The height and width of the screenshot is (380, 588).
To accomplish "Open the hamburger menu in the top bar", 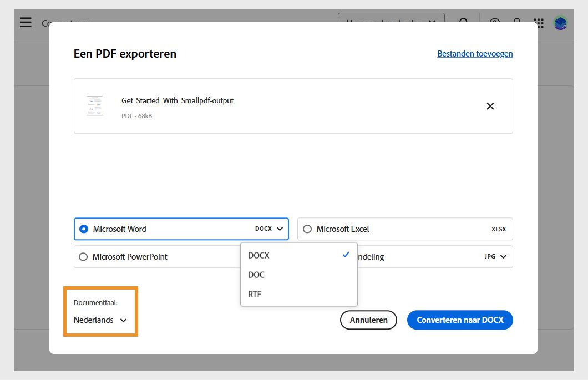I will 26,22.
